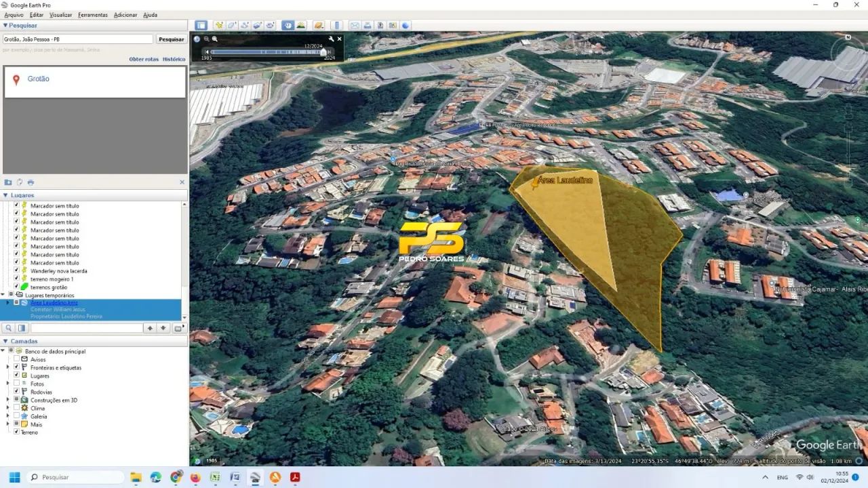This screenshot has width=868, height=488.
Task: Select the Add Polygon tool
Action: [x=232, y=25]
